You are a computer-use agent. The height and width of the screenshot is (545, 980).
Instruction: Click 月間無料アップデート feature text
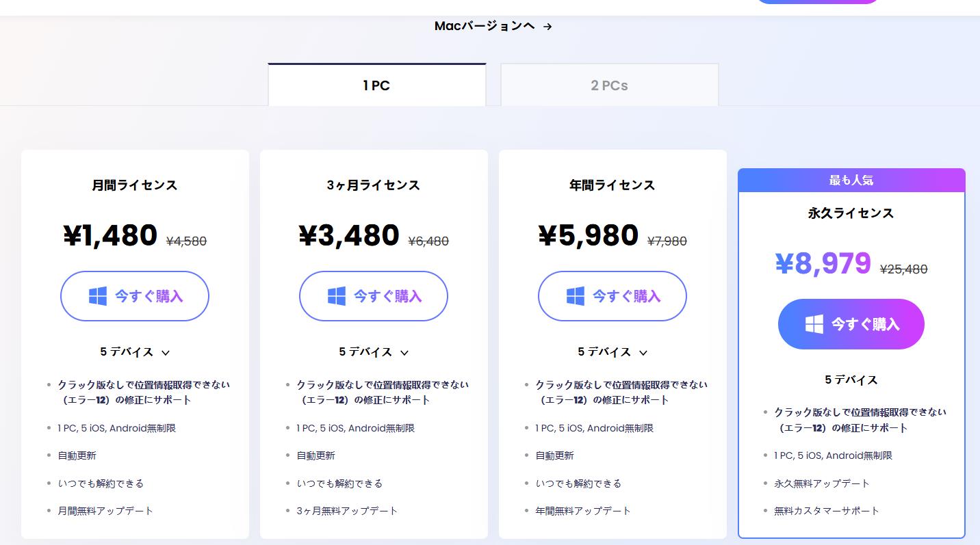point(106,511)
